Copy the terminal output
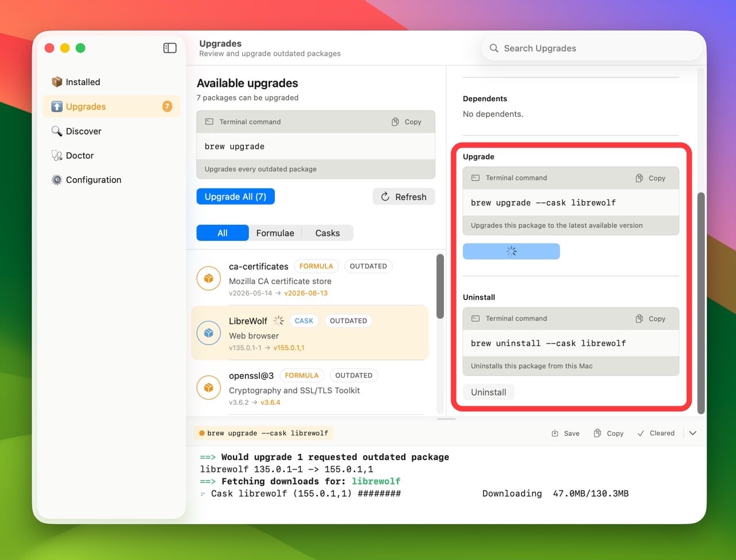Viewport: 736px width, 560px height. (x=608, y=434)
